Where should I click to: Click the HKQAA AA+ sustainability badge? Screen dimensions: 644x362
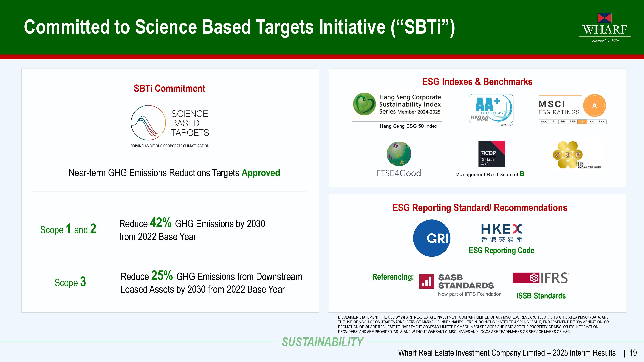[x=491, y=108]
